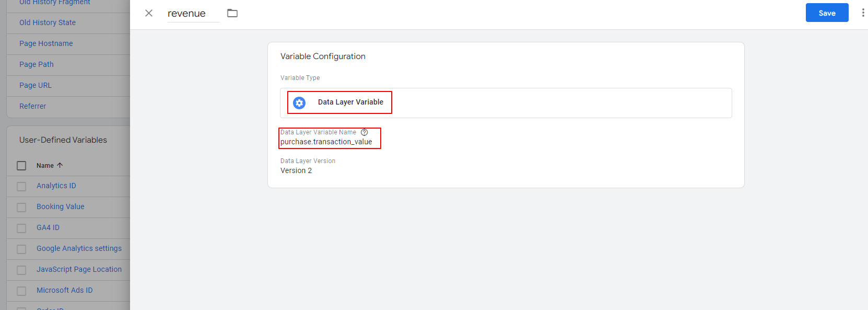Open the Microsoft Ads ID variable

pos(64,290)
